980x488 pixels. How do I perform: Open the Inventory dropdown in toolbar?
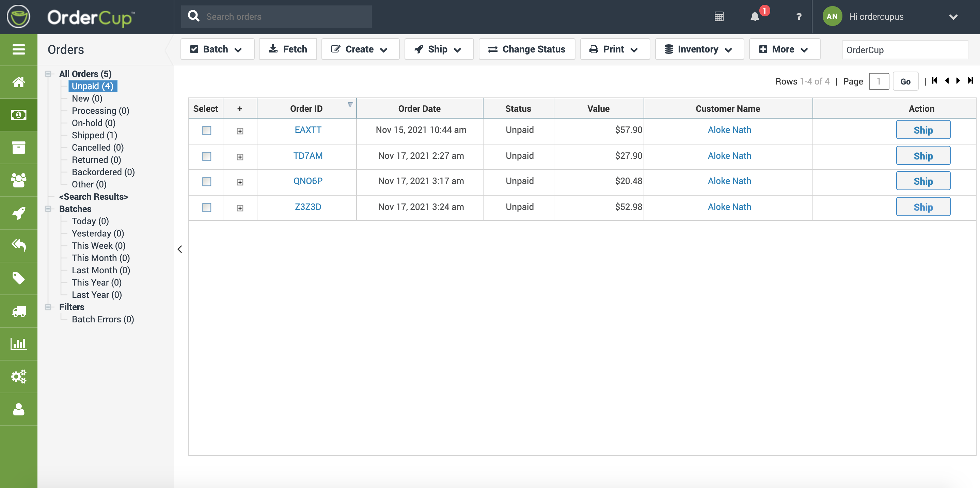699,49
